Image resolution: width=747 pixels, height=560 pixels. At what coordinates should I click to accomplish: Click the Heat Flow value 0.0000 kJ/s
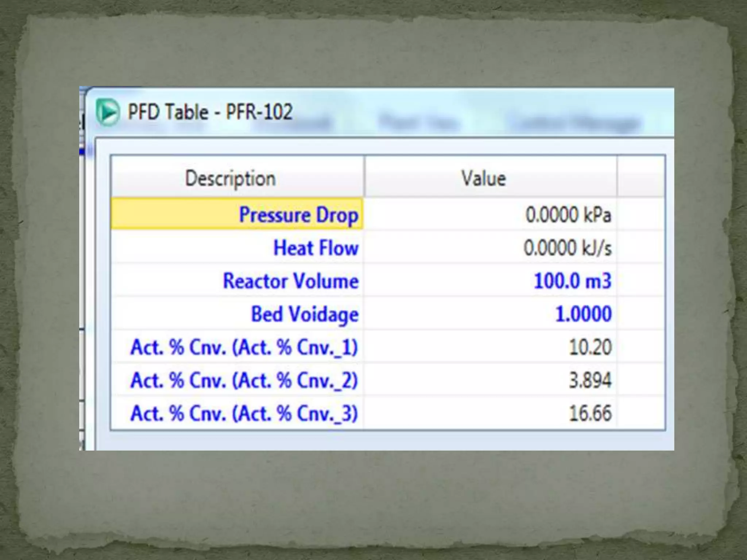pos(568,248)
